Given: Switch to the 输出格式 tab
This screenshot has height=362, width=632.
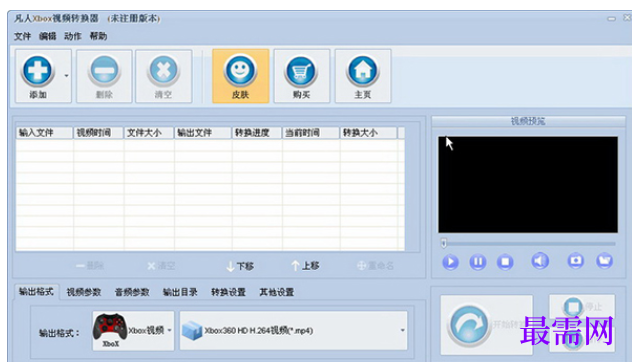Looking at the screenshot, I should coord(36,291).
